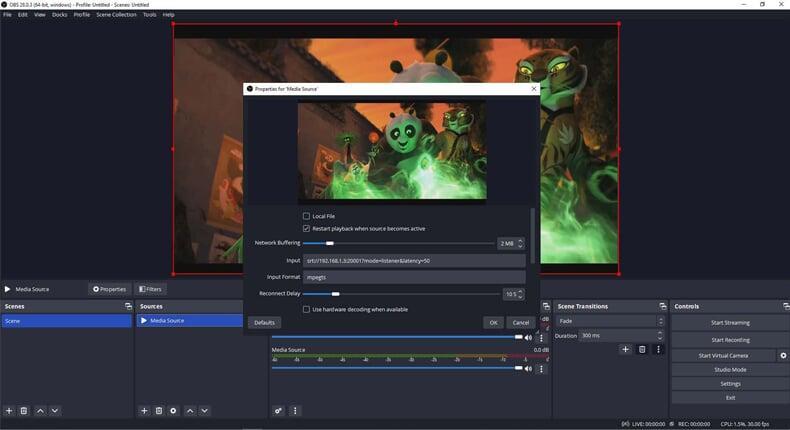
Task: Click Start Virtual Camera
Action: (723, 355)
